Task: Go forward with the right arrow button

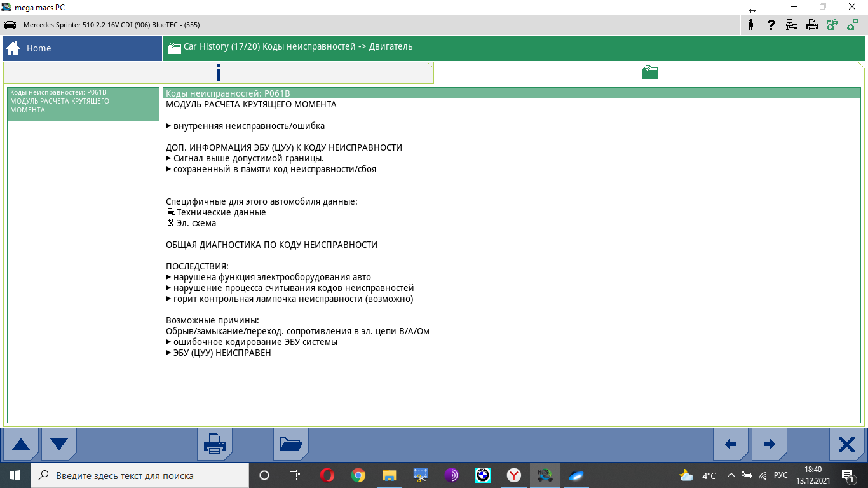Action: pyautogui.click(x=769, y=444)
